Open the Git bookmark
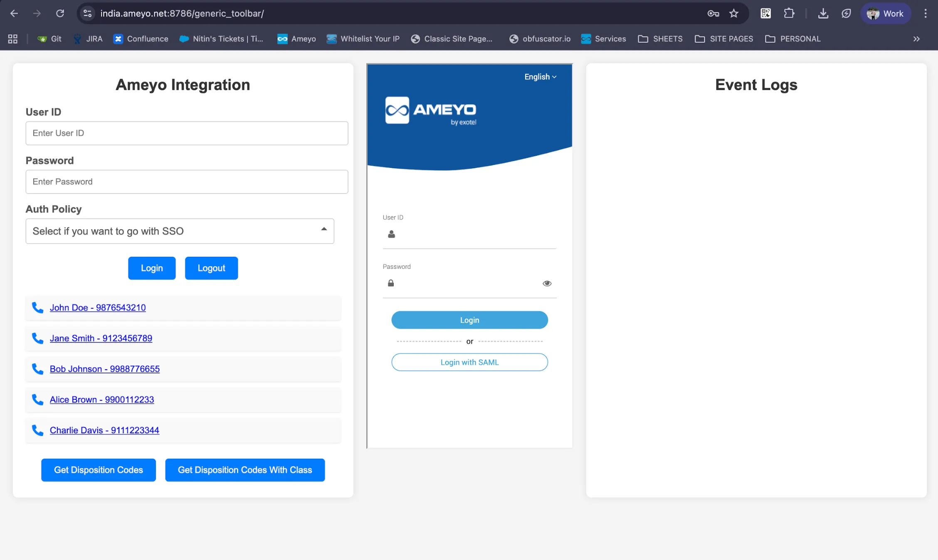 (x=49, y=39)
